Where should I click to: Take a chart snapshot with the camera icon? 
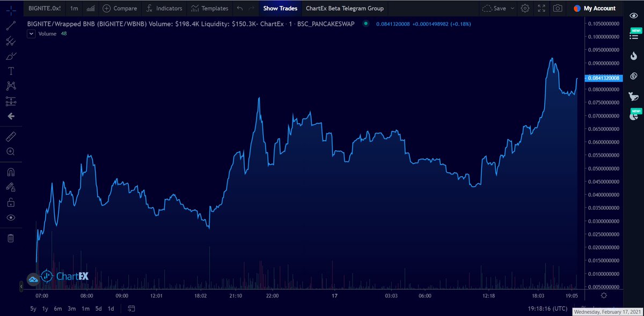558,9
